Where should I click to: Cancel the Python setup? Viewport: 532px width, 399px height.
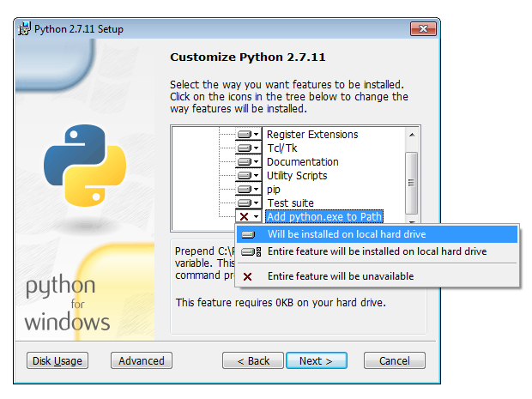coord(394,360)
